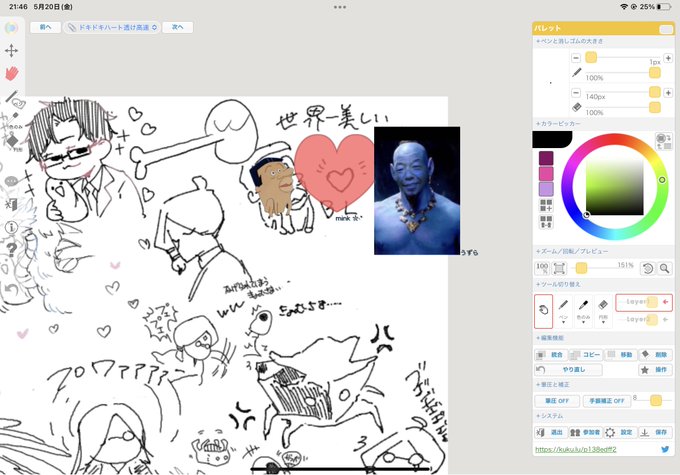680x475 pixels.
Task: Click the exit door icon in left sidebar
Action: tap(12, 204)
